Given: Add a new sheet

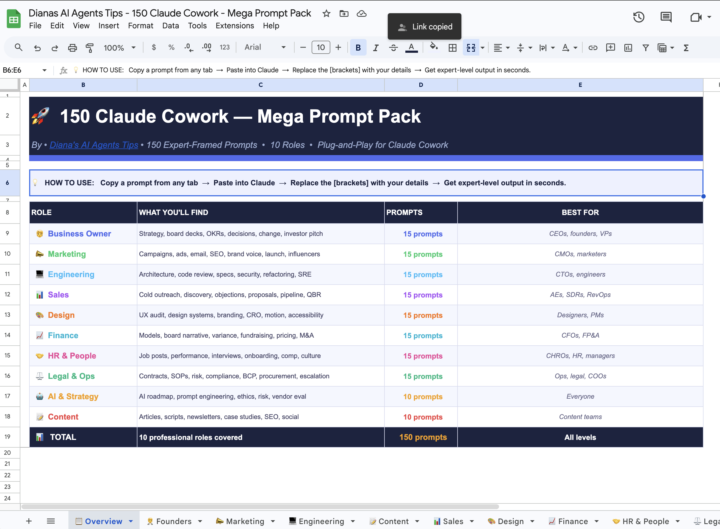Looking at the screenshot, I should point(28,521).
